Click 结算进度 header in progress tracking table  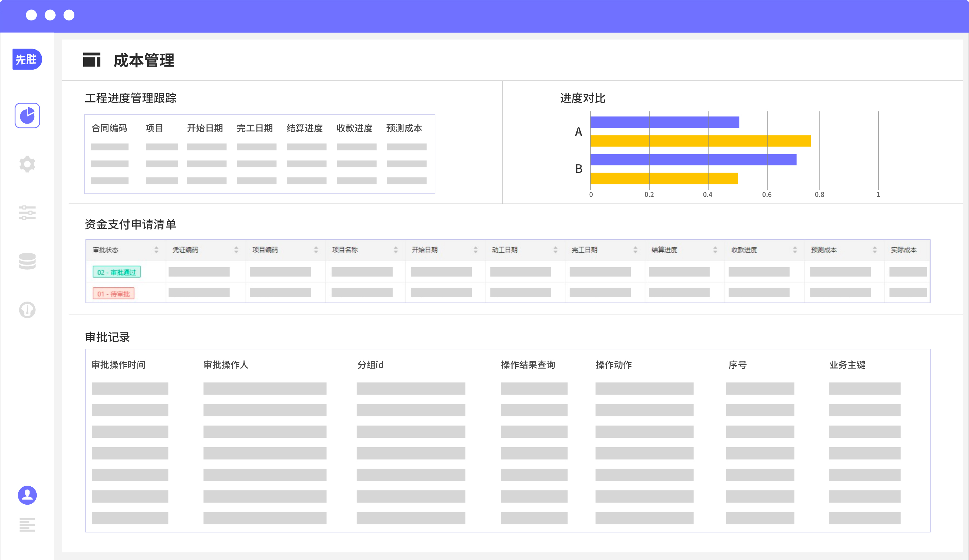tap(305, 128)
